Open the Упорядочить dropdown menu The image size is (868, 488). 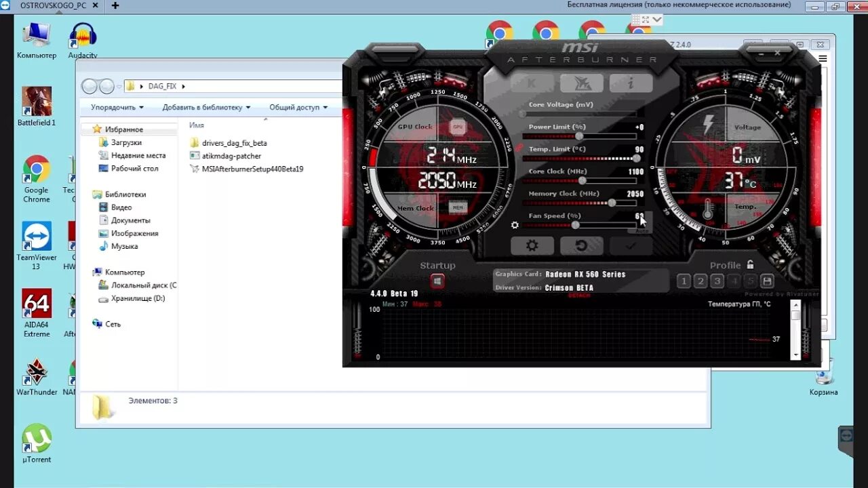[x=117, y=107]
